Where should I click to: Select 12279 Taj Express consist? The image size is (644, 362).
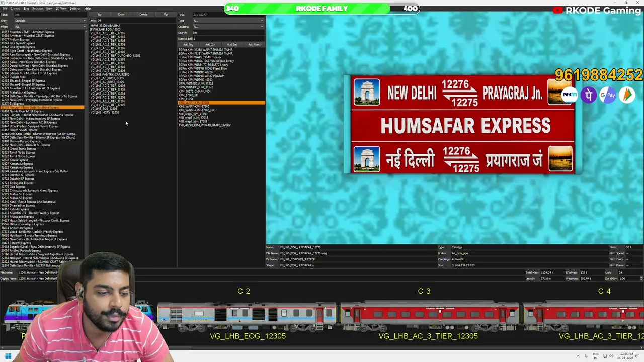pyautogui.click(x=13, y=104)
